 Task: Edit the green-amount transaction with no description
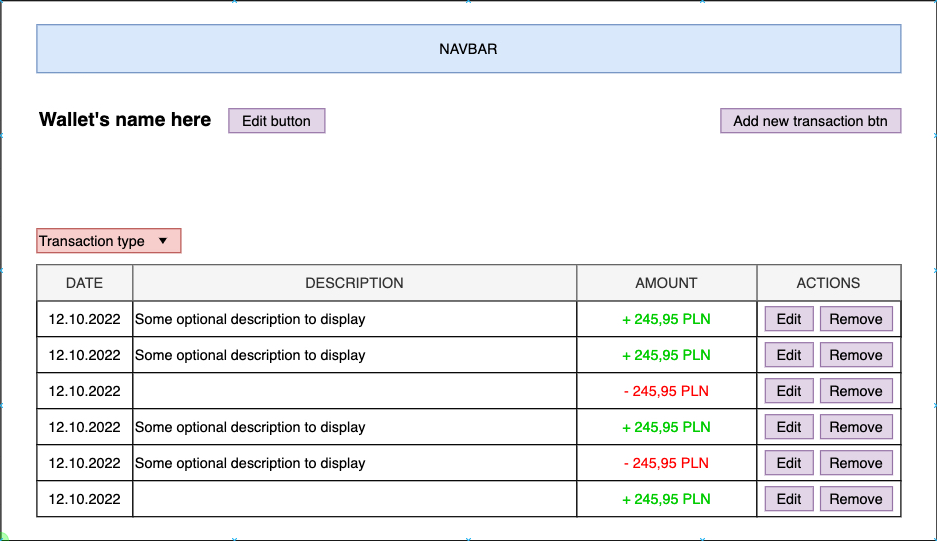(x=789, y=499)
